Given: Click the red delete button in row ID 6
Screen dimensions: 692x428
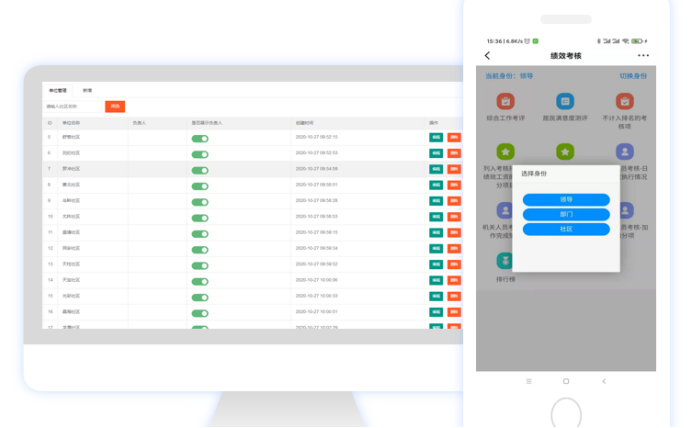Looking at the screenshot, I should click(454, 153).
